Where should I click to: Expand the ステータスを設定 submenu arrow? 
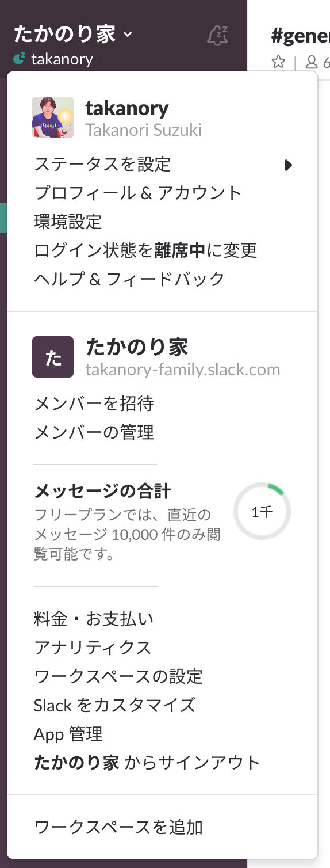[x=289, y=165]
